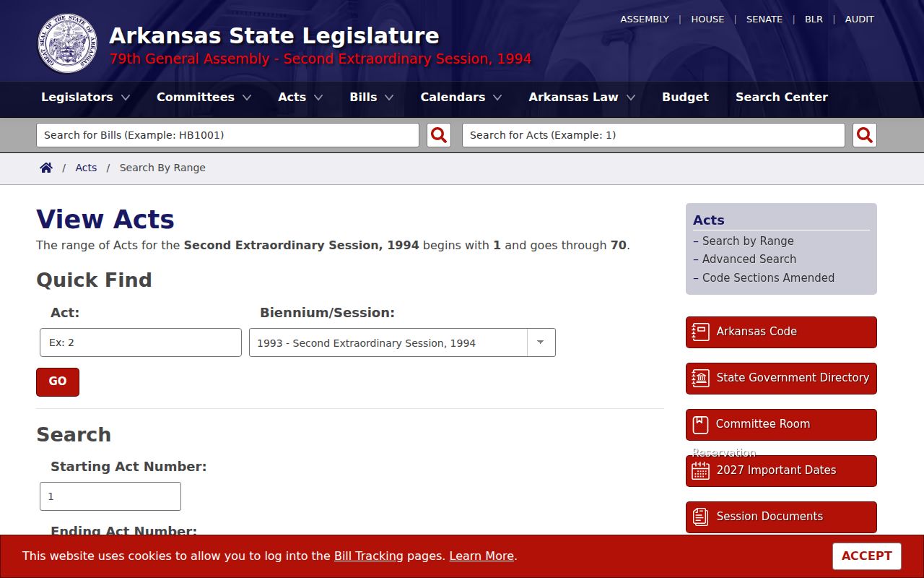Open Search by Range sidebar link
The image size is (924, 578).
coord(748,241)
